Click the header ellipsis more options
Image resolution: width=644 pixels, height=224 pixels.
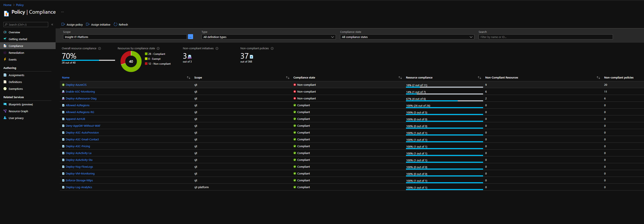[x=62, y=12]
